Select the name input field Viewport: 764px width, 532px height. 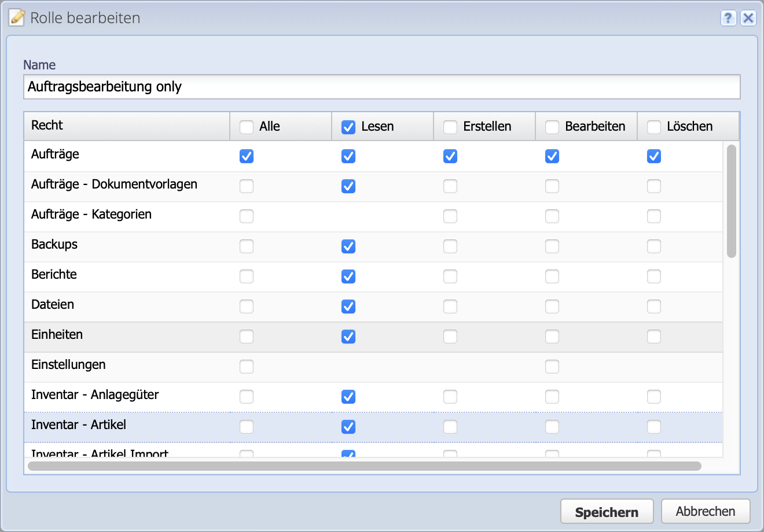382,86
